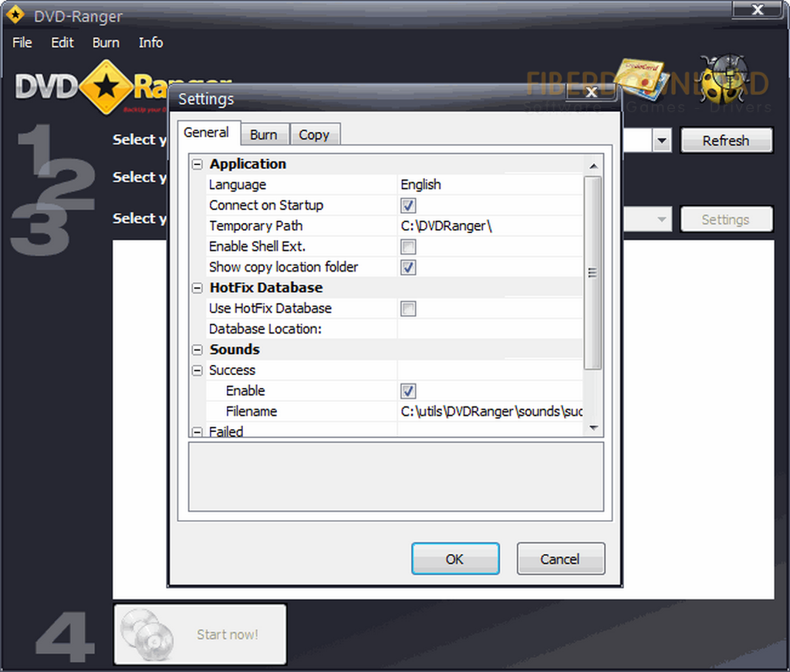The width and height of the screenshot is (790, 672).
Task: Select the Database Location row label
Action: [x=265, y=329]
